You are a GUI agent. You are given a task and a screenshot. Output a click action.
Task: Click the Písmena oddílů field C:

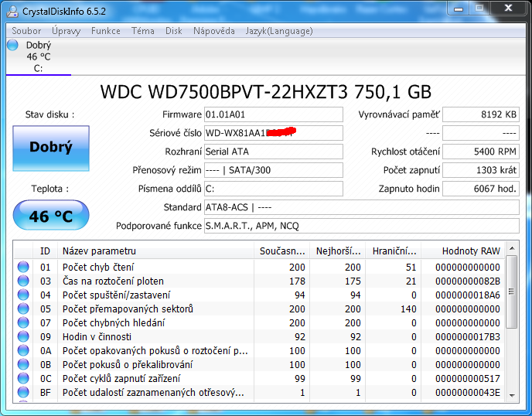tap(274, 189)
